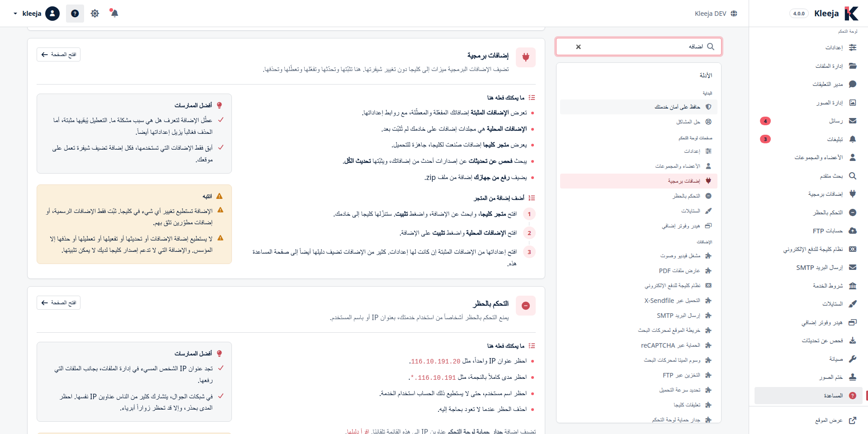Image resolution: width=868 pixels, height=434 pixels.
Task: Open المساعدة in the main sidebar
Action: [808, 396]
